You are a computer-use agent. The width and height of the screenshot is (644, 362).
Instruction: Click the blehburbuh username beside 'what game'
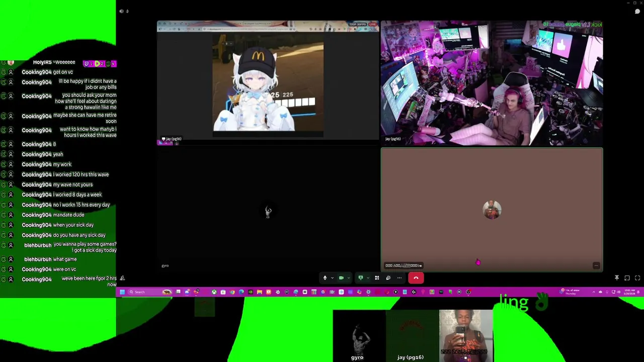(x=38, y=259)
